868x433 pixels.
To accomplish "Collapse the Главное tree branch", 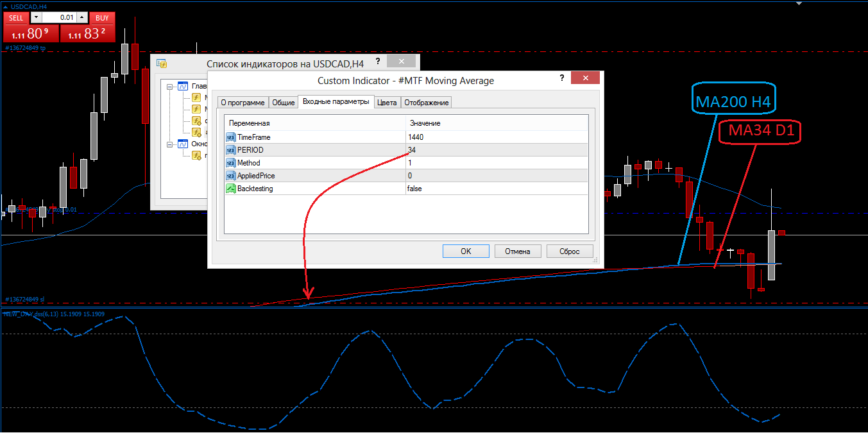I will tap(170, 87).
